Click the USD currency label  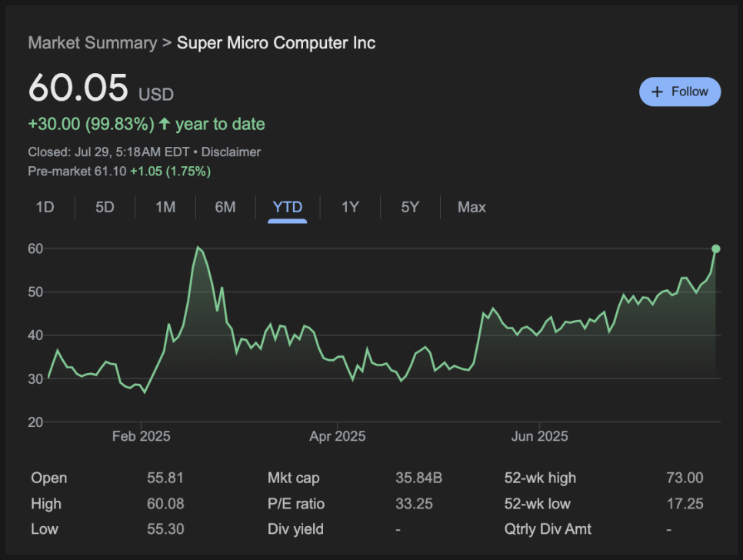point(156,95)
